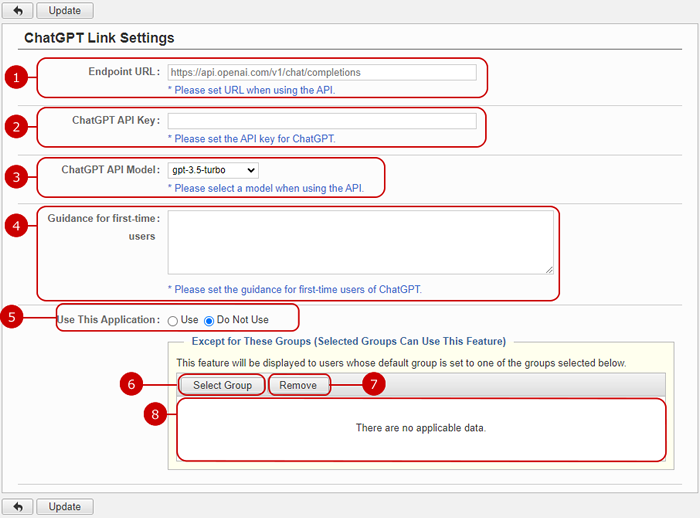Click the red number 6 marker
The image size is (700, 518).
click(131, 384)
